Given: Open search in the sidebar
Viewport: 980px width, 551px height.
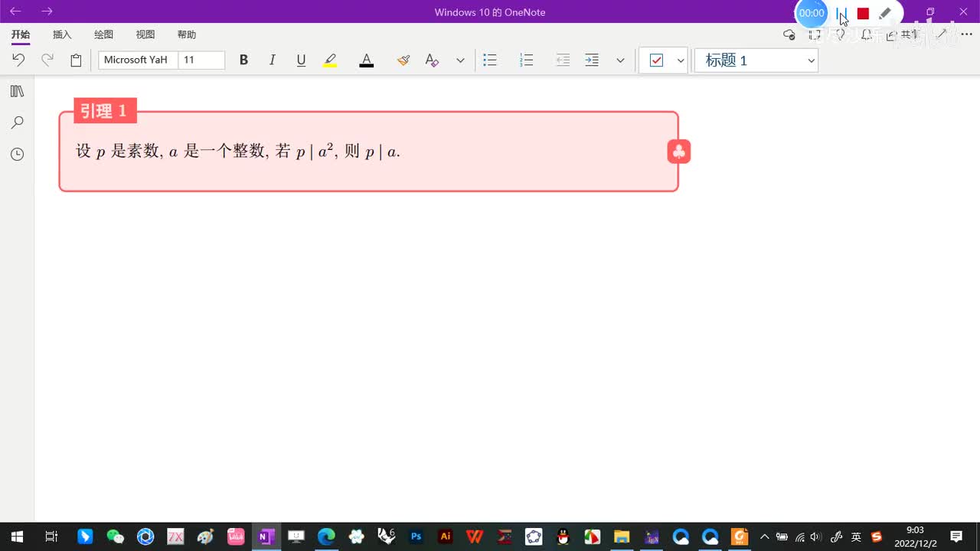Looking at the screenshot, I should [17, 122].
